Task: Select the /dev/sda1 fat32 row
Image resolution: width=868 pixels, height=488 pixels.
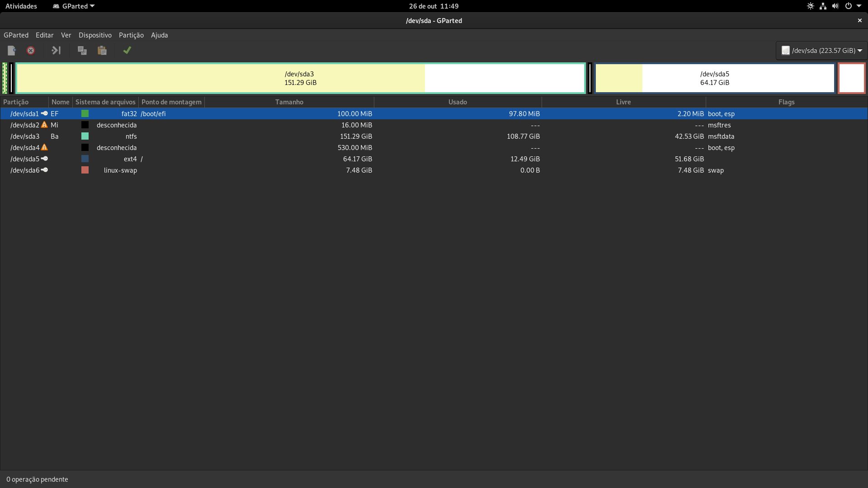Action: pyautogui.click(x=434, y=114)
